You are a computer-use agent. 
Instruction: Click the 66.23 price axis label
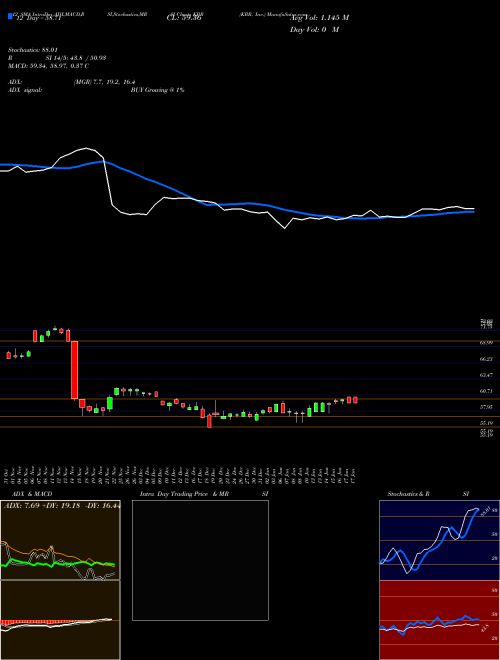pos(486,359)
